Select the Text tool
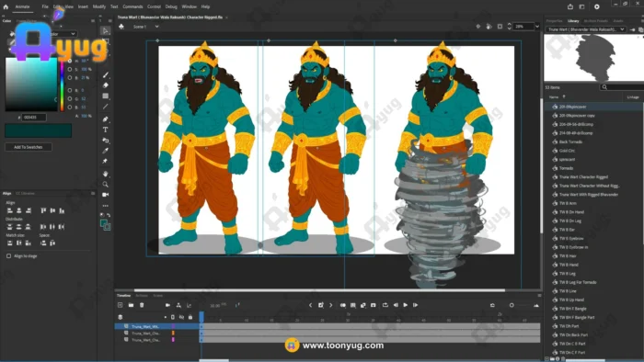This screenshot has height=362, width=644. pos(106,130)
